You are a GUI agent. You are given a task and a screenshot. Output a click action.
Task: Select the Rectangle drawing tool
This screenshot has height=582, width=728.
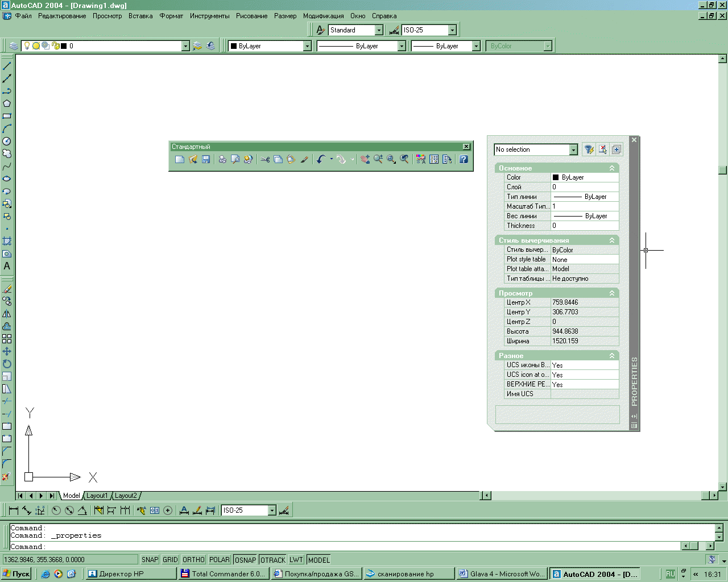point(7,116)
